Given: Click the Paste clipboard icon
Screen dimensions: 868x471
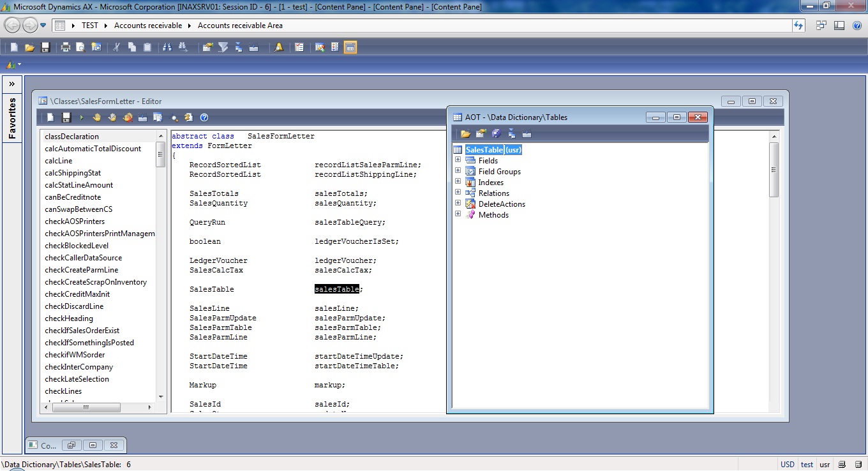Looking at the screenshot, I should coord(147,47).
